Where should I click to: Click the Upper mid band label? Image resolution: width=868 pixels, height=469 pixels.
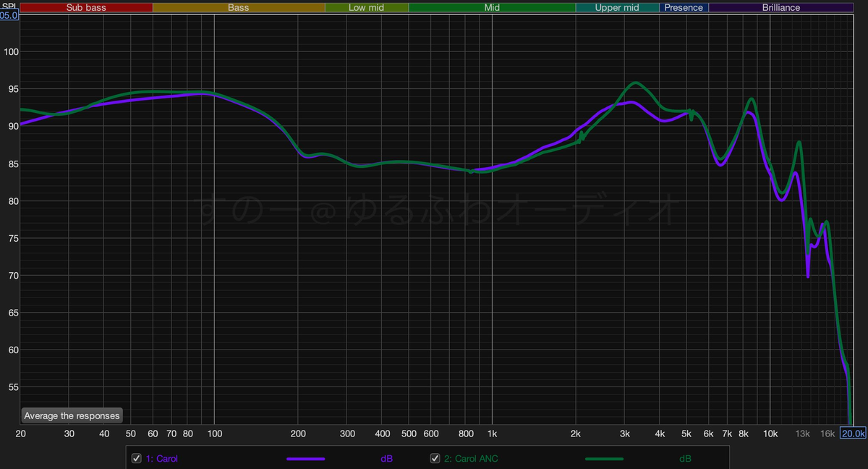[617, 8]
